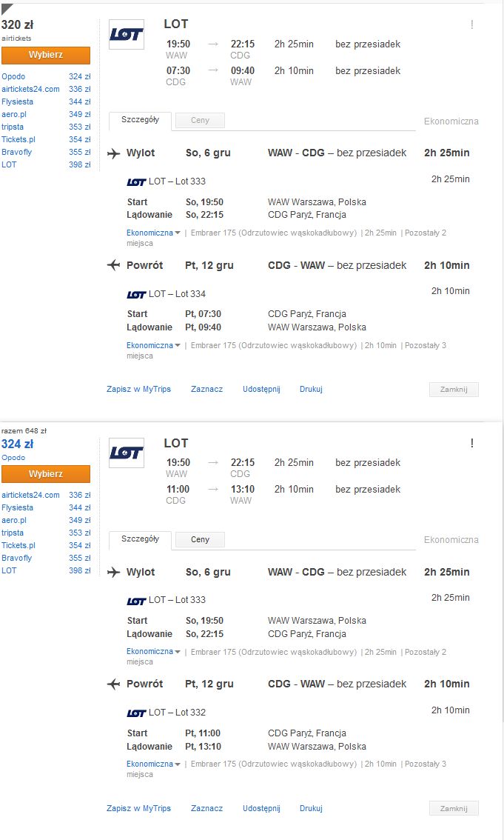Click exclamation mark icon in first flight card
This screenshot has width=504, height=840.
coord(472,24)
